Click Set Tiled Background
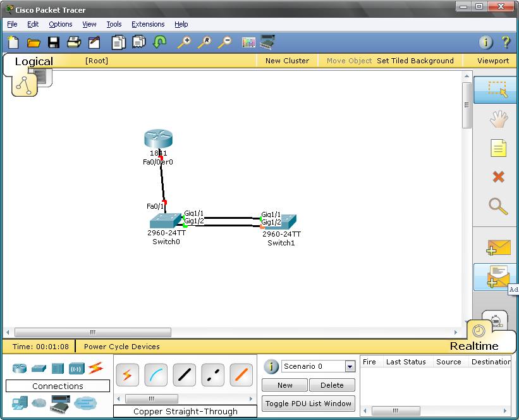Image resolution: width=519 pixels, height=420 pixels. pos(415,61)
